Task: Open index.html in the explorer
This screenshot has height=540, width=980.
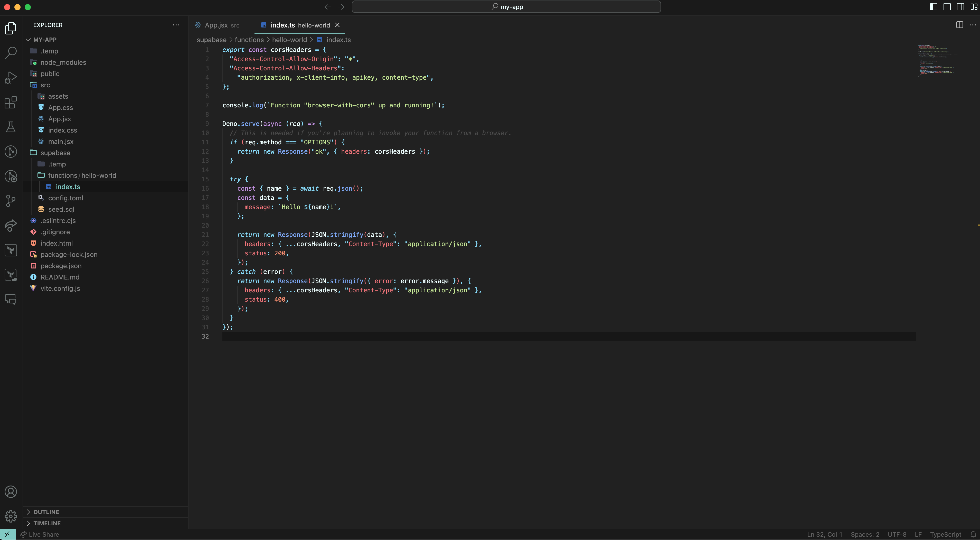Action: click(106, 243)
